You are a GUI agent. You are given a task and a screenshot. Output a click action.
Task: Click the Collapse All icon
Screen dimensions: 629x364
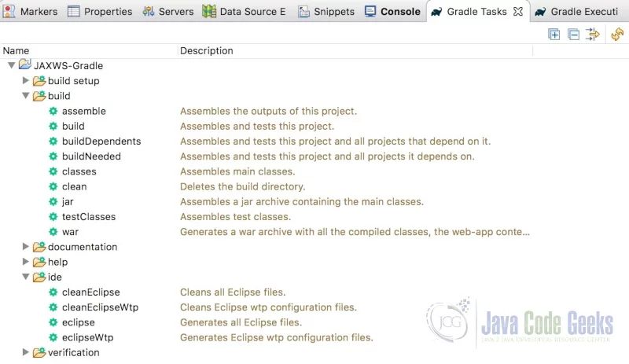coord(574,35)
